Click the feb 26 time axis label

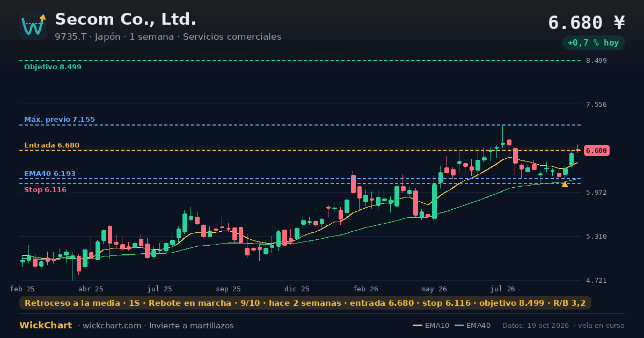366,289
